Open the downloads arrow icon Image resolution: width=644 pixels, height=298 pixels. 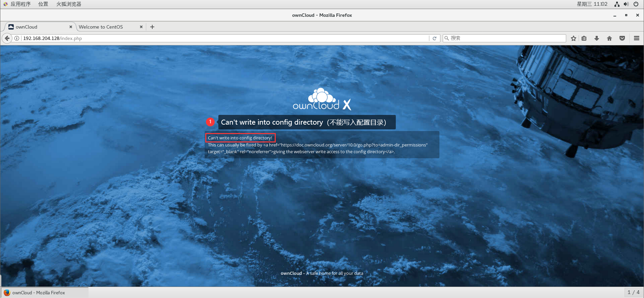coord(597,38)
